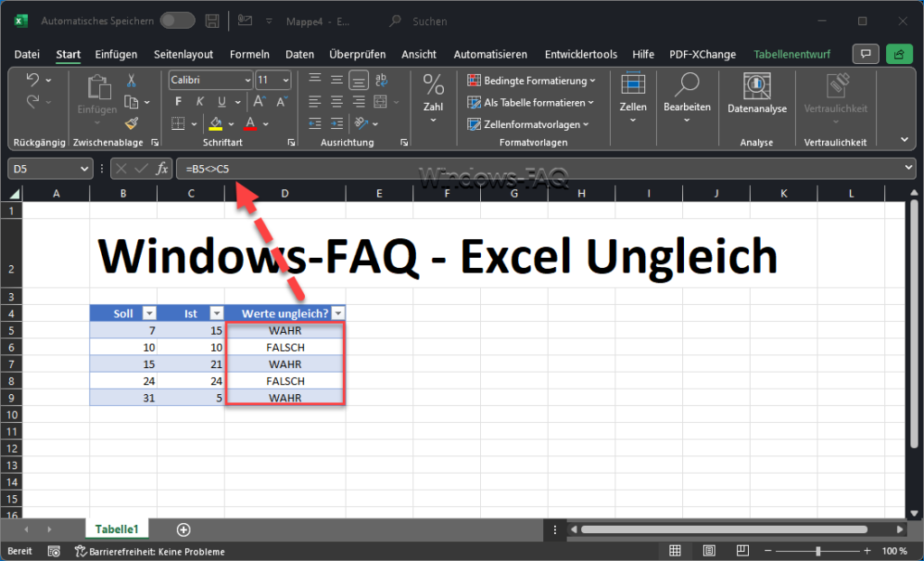Align text right in cell
Viewport: 924px width, 561px height.
tap(358, 102)
